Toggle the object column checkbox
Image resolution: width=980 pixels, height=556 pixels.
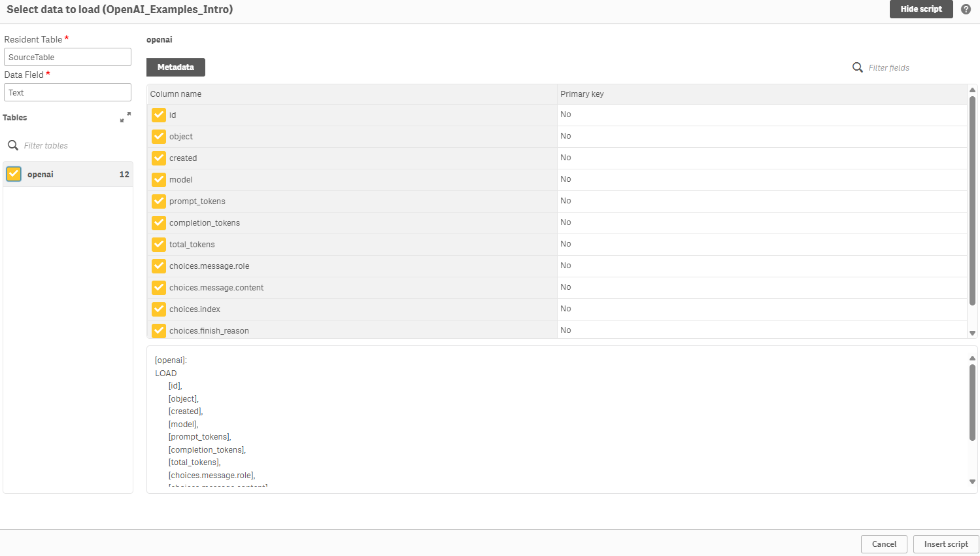[158, 136]
